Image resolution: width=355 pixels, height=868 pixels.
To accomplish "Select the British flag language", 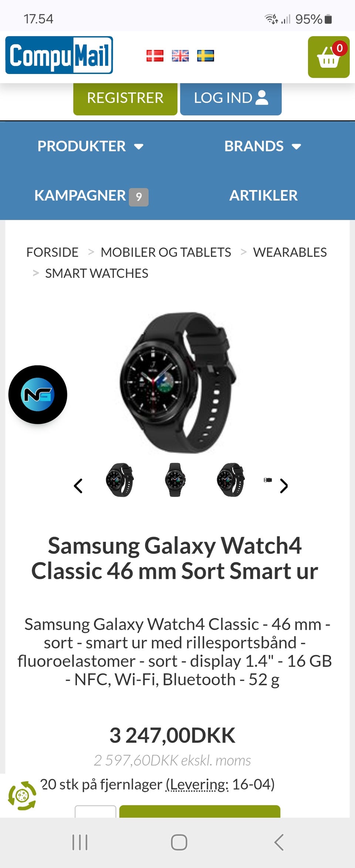I will pos(180,56).
